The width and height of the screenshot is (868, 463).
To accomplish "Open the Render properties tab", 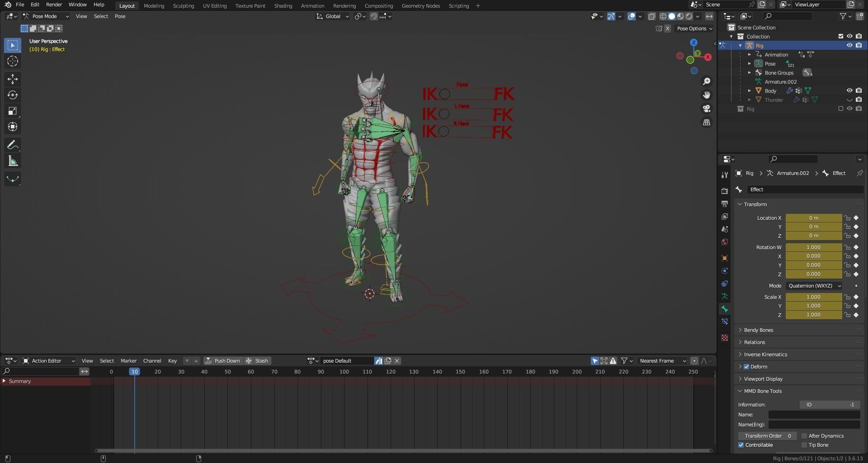I will (725, 191).
